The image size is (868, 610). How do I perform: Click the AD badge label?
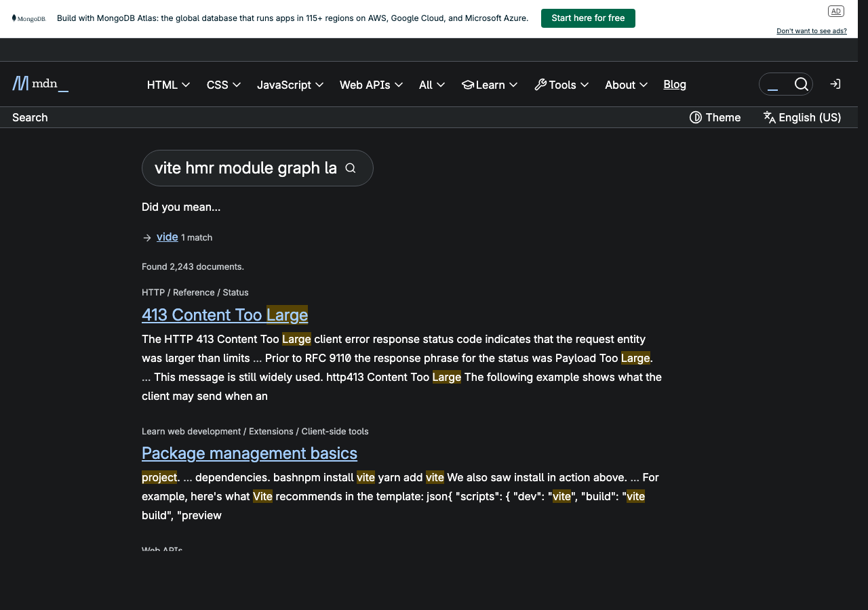point(835,11)
